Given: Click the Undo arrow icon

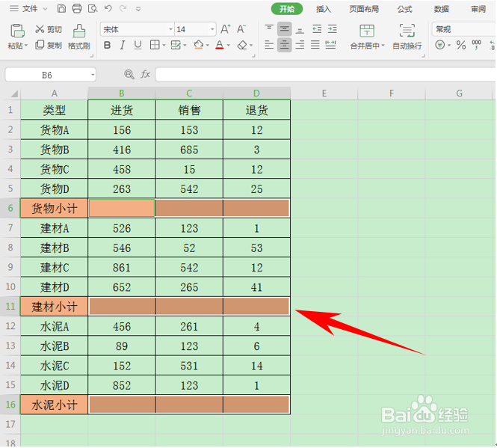Looking at the screenshot, I should pyautogui.click(x=108, y=8).
